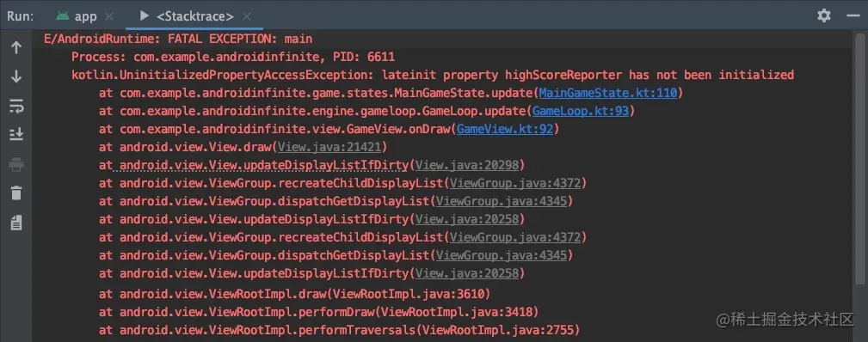This screenshot has height=342, width=868.
Task: Hide the Run panel with minimize dash
Action: (853, 15)
